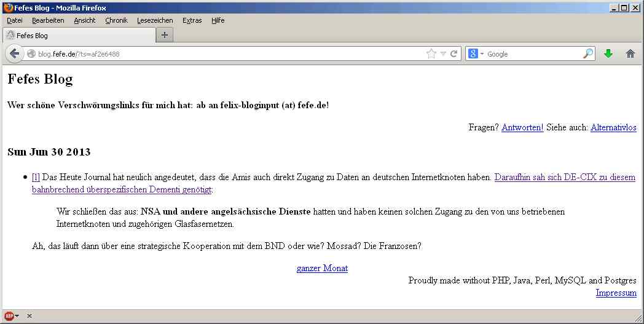Open a new tab with plus button
Image resolution: width=644 pixels, height=324 pixels.
164,35
